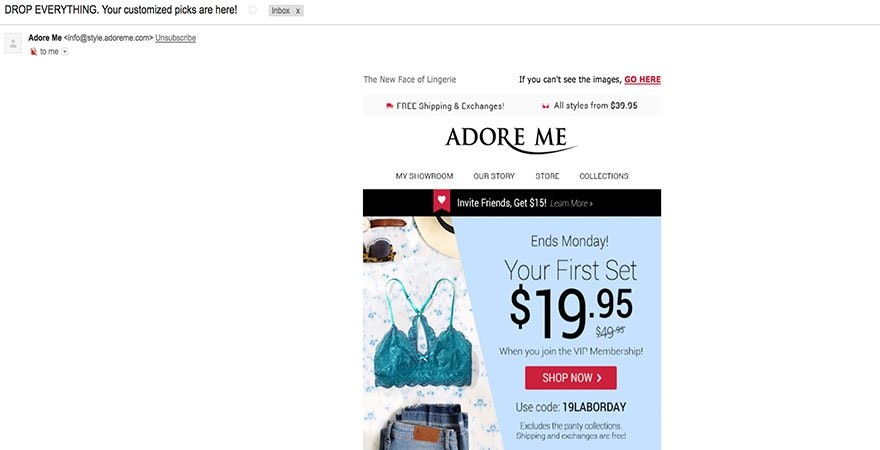Open the GO HERE link to view images
The image size is (880, 450).
point(643,80)
